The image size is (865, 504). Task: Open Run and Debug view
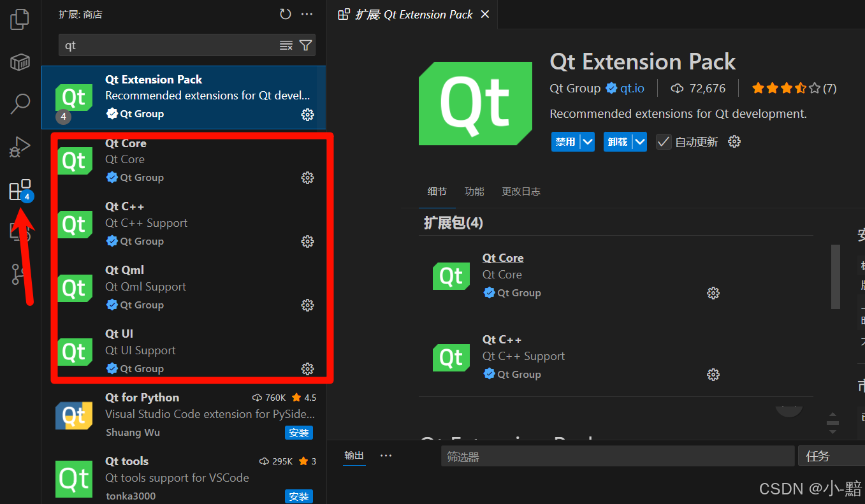20,147
